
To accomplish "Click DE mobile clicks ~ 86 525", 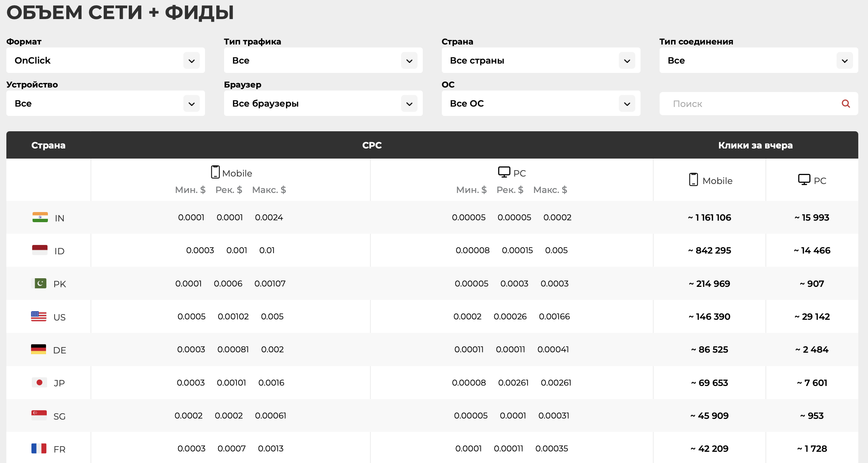I will pos(709,349).
